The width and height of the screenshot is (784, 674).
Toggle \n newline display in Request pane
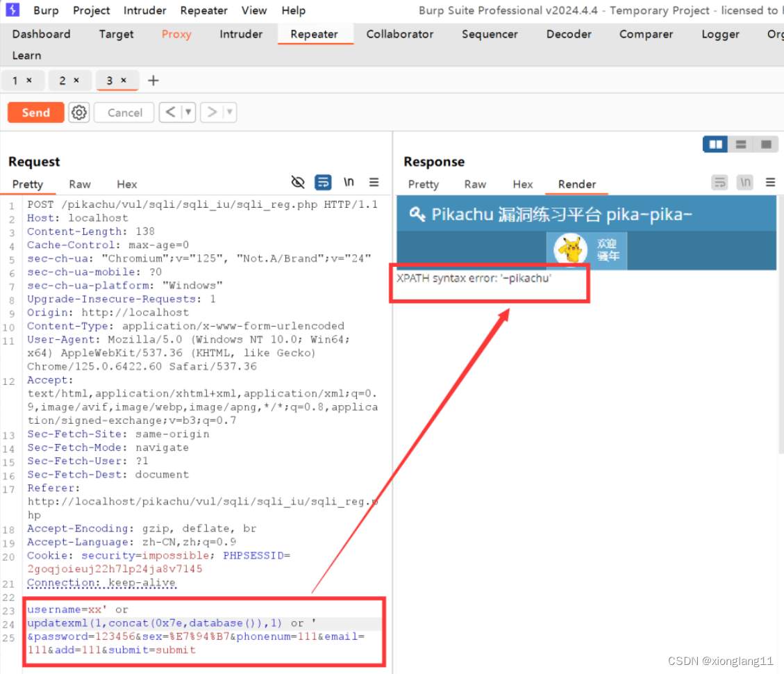(x=349, y=182)
